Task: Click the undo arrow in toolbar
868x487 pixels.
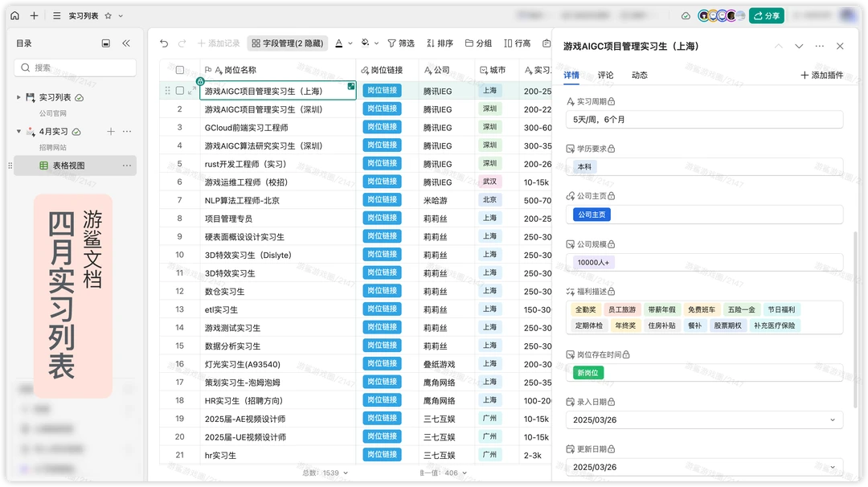Action: pos(164,43)
